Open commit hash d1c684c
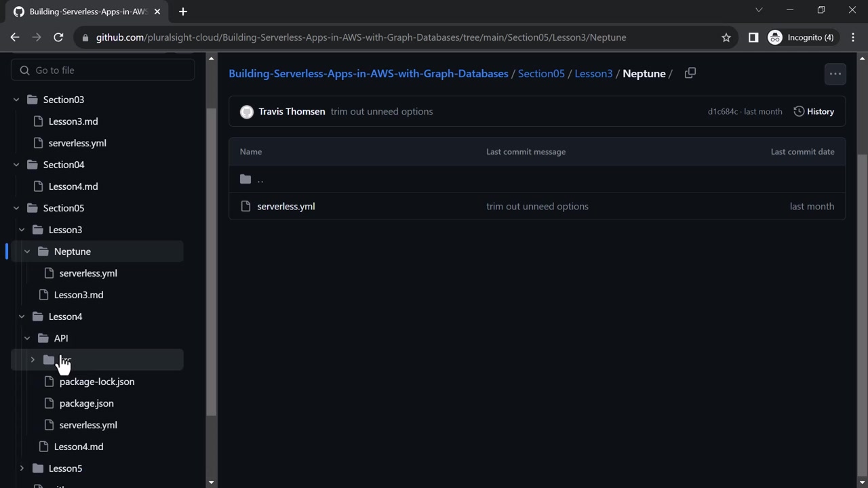The height and width of the screenshot is (488, 868). (723, 112)
